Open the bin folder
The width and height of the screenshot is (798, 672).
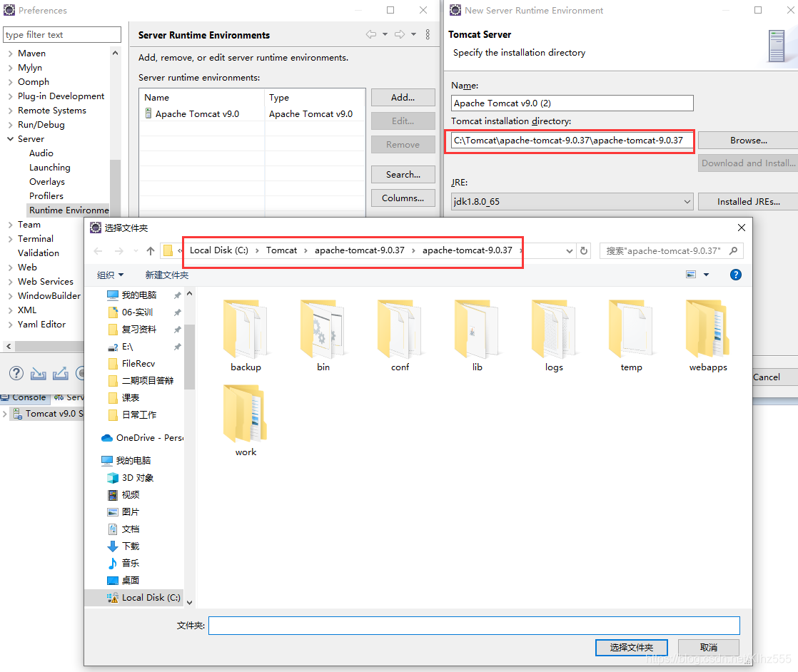(323, 336)
